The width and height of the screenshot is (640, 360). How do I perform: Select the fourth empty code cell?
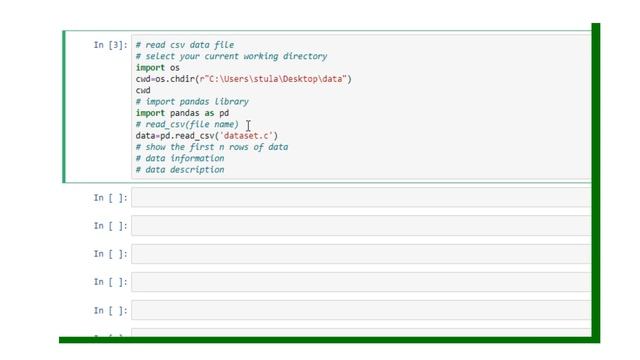pos(361,282)
